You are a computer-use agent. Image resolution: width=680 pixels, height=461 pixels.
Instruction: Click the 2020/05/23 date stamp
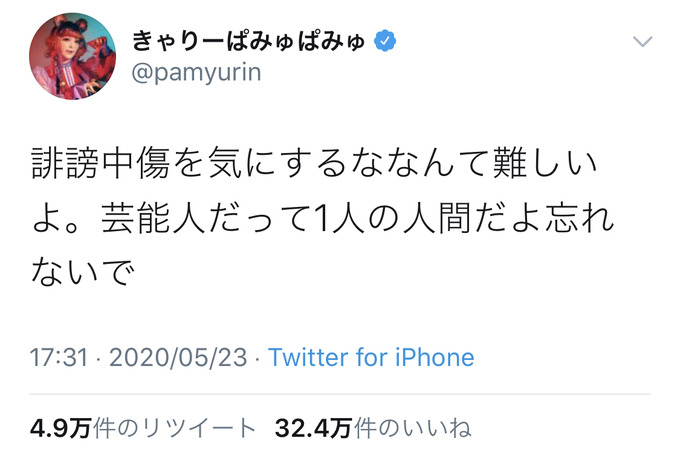[x=178, y=358]
